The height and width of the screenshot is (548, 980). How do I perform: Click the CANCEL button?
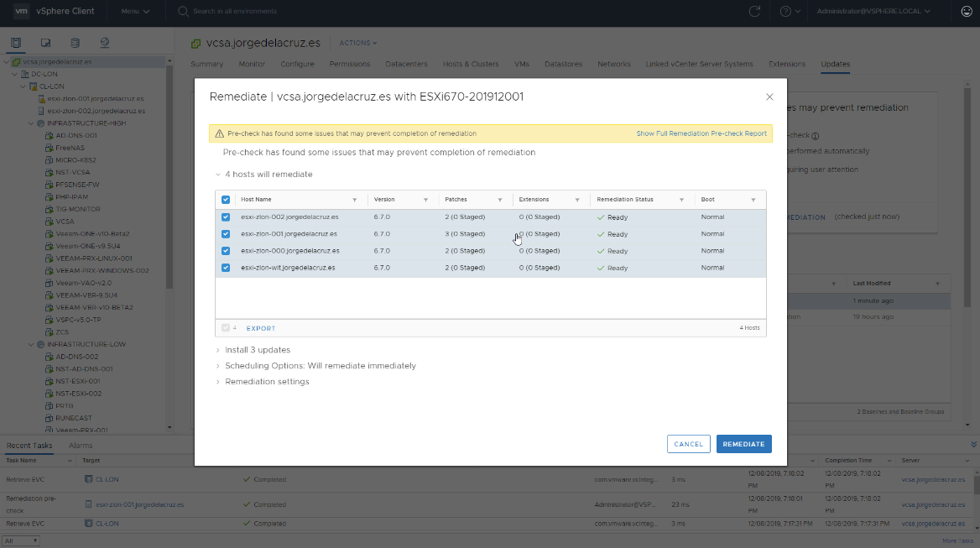coord(688,444)
